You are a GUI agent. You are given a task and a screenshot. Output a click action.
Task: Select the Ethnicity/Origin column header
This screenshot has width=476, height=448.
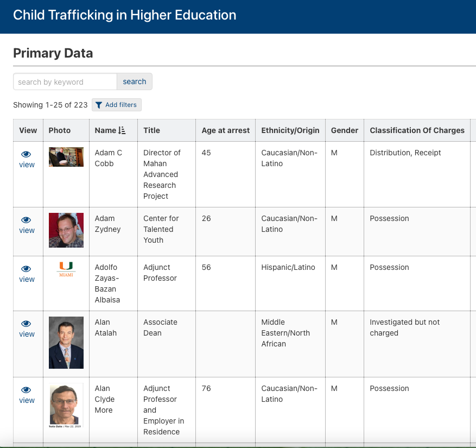(x=290, y=130)
